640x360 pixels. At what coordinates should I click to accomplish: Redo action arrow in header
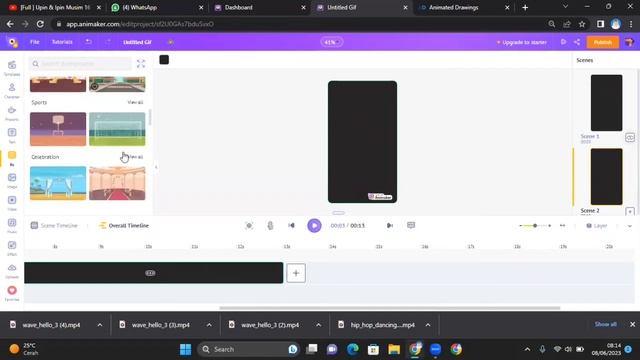pyautogui.click(x=108, y=42)
